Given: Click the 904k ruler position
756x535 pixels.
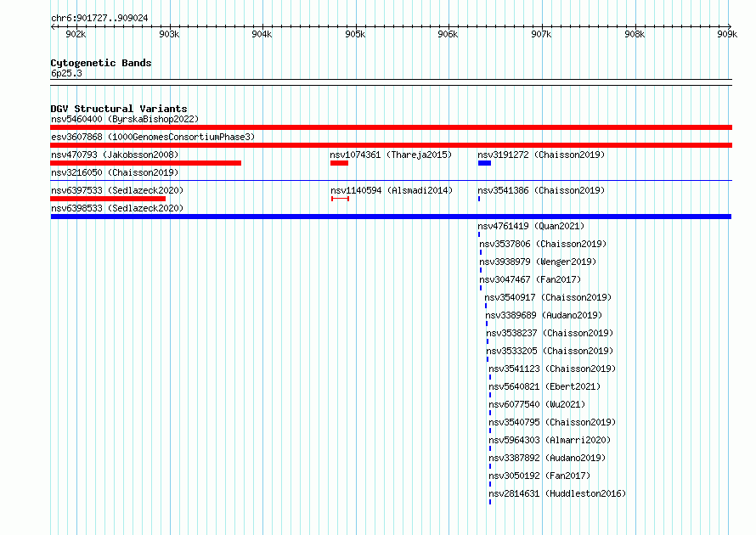Looking at the screenshot, I should pyautogui.click(x=262, y=34).
